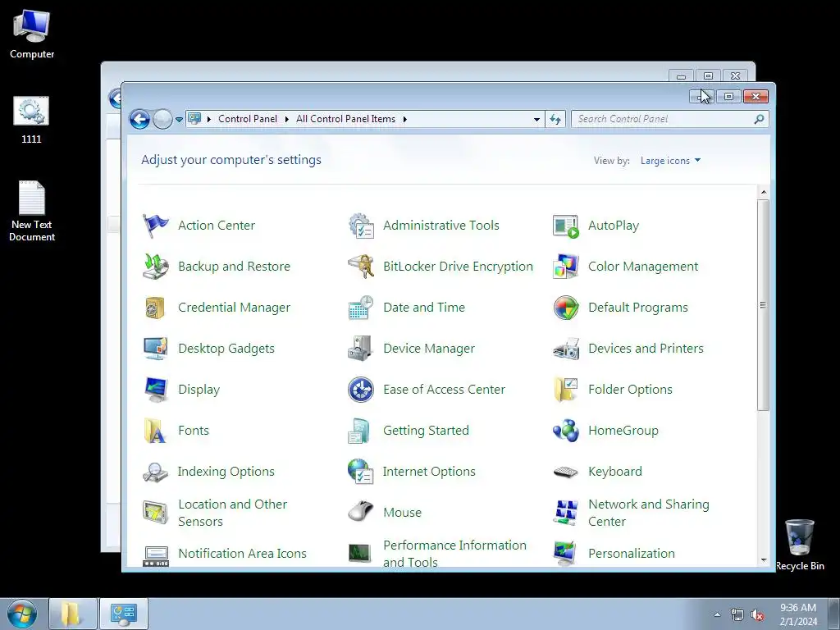Expand the arrow before Control Panel breadcrumb
The height and width of the screenshot is (630, 840).
[209, 119]
